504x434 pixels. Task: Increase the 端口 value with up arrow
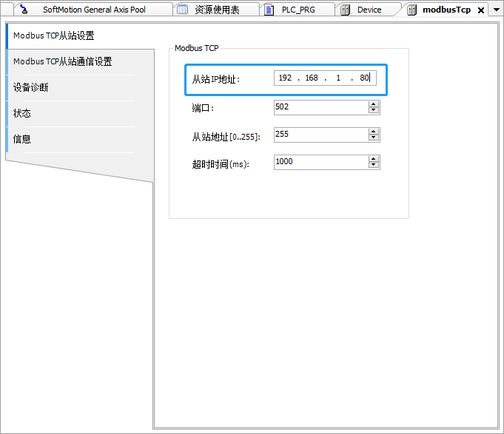pyautogui.click(x=374, y=104)
